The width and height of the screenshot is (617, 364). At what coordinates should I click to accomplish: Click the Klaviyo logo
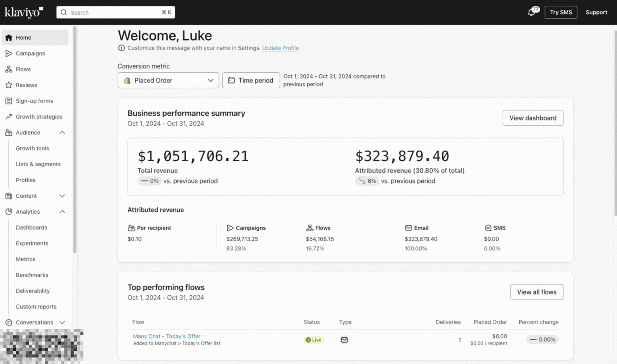(24, 12)
